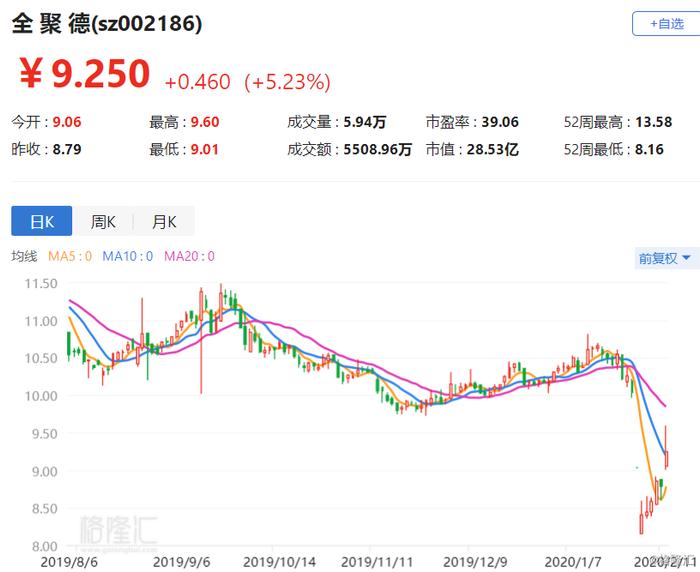This screenshot has height=572, width=700.
Task: Open the 前复权 adjustment dropdown
Action: [x=665, y=258]
